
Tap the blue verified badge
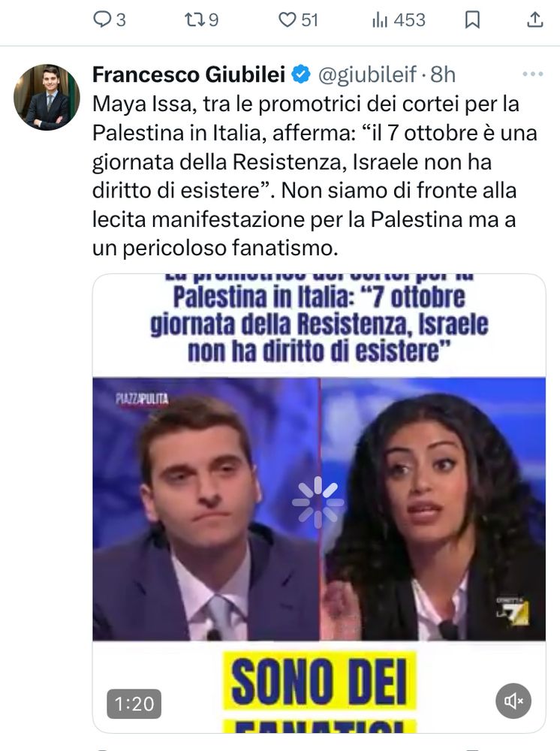pos(302,74)
